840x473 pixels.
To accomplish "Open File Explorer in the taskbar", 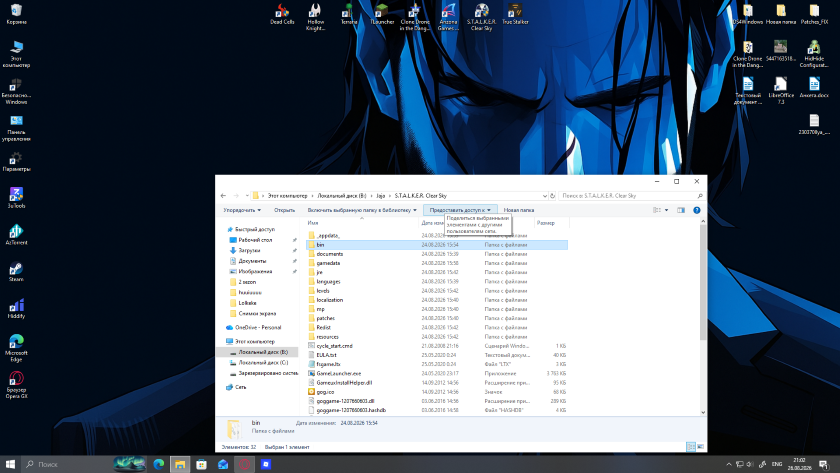I will 180,464.
